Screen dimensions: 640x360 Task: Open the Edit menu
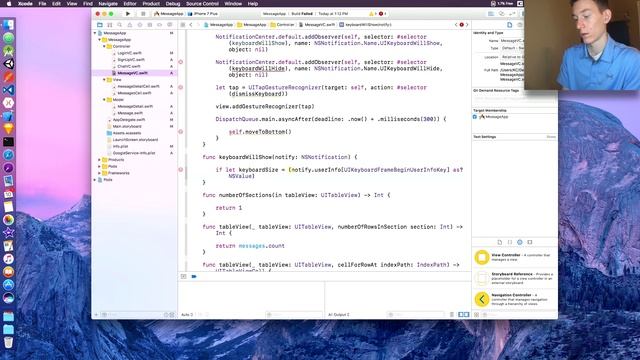click(56, 4)
